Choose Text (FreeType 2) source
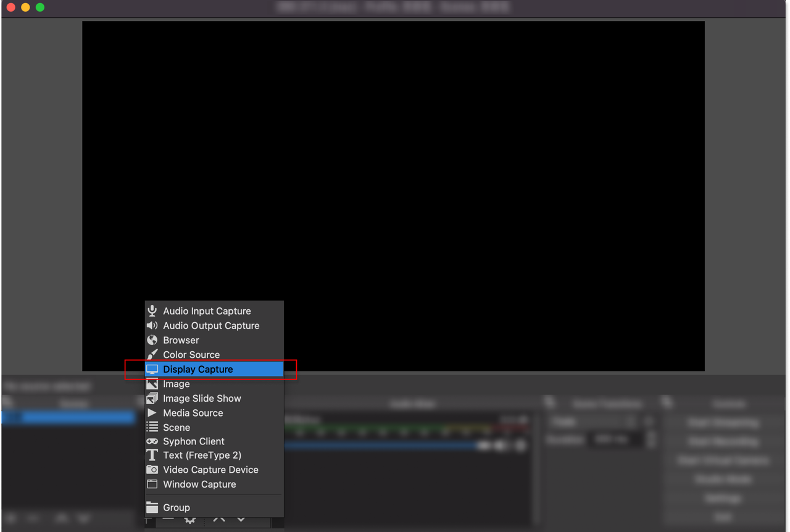Image resolution: width=790 pixels, height=532 pixels. click(214, 455)
